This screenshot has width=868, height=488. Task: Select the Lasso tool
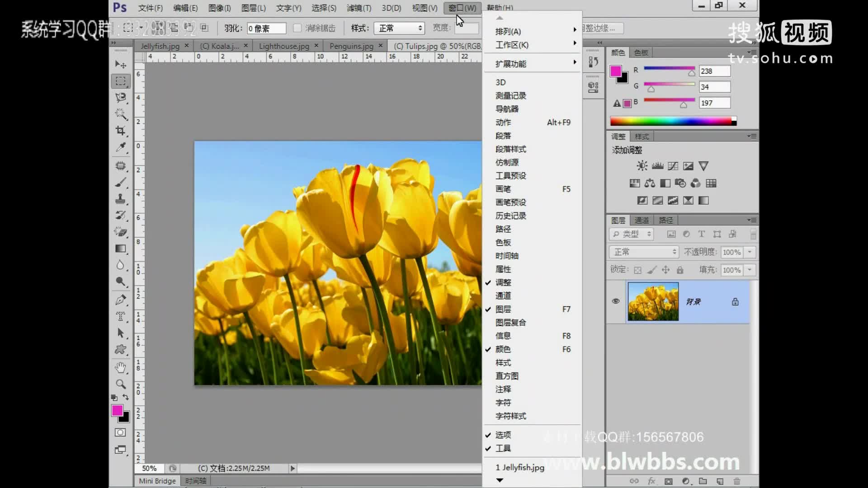[120, 98]
